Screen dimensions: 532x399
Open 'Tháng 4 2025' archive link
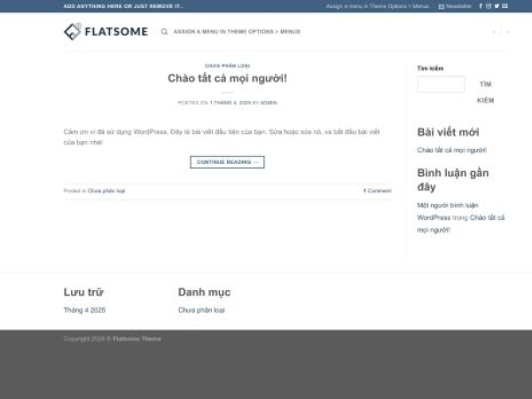pyautogui.click(x=84, y=310)
